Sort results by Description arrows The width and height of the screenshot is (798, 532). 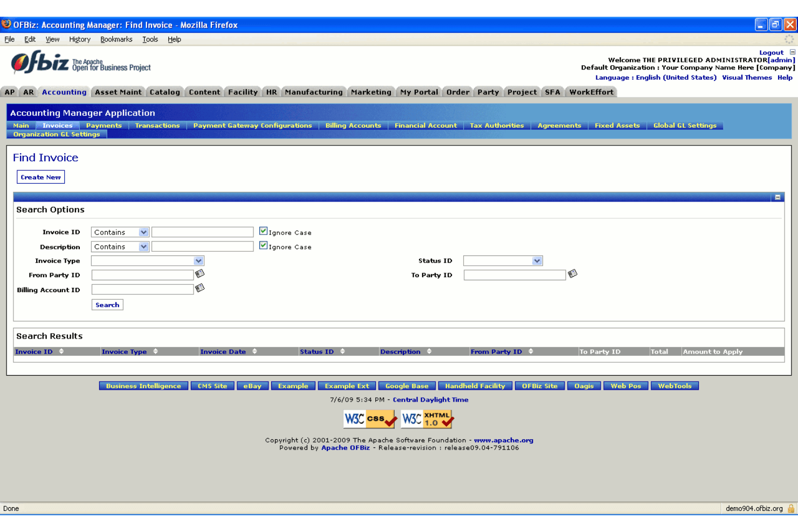click(x=429, y=351)
